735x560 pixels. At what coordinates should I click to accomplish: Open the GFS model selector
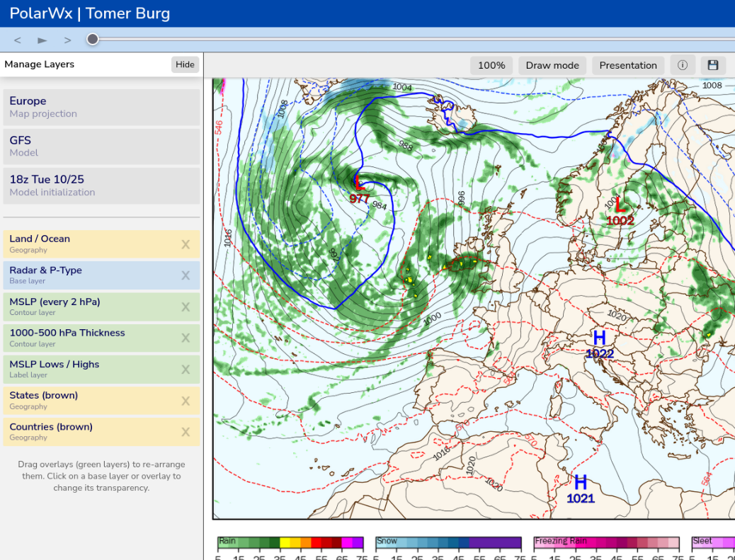click(x=101, y=146)
